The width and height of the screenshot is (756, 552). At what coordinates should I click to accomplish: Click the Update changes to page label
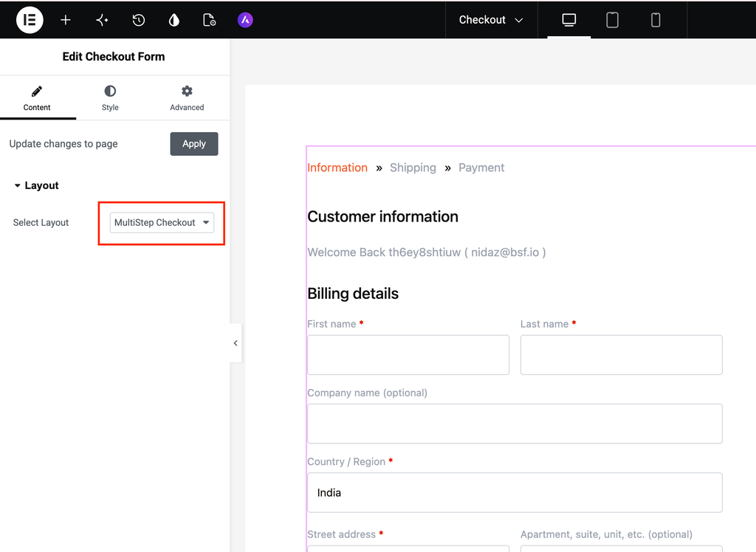tap(63, 144)
